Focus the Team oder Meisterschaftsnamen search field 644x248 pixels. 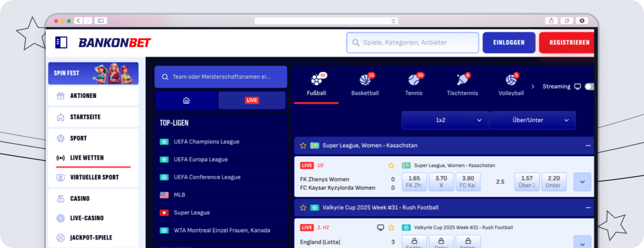(220, 77)
